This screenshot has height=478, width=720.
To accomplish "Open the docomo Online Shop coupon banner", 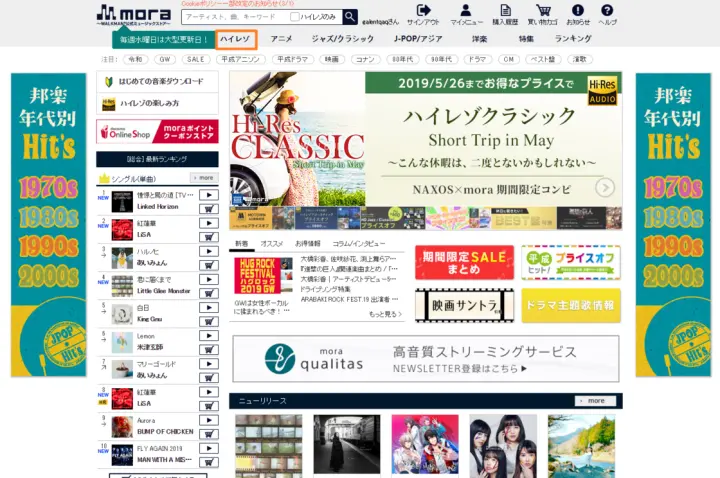I will tap(158, 132).
